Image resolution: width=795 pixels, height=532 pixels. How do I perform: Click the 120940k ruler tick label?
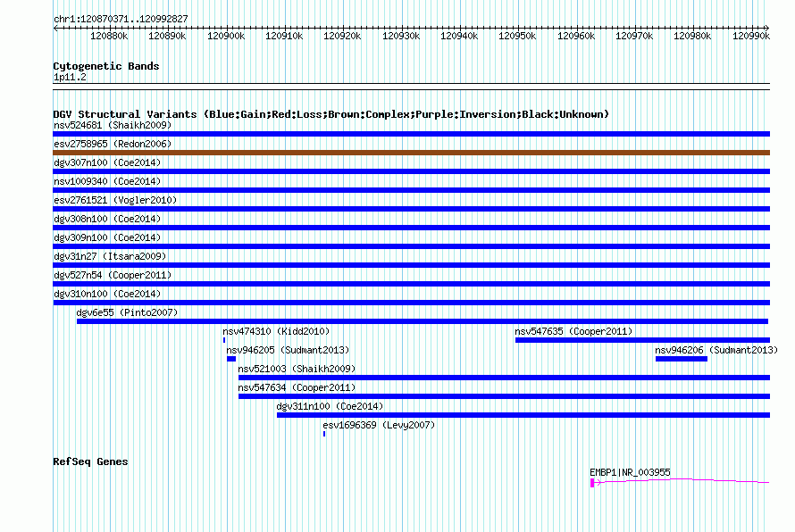(459, 36)
